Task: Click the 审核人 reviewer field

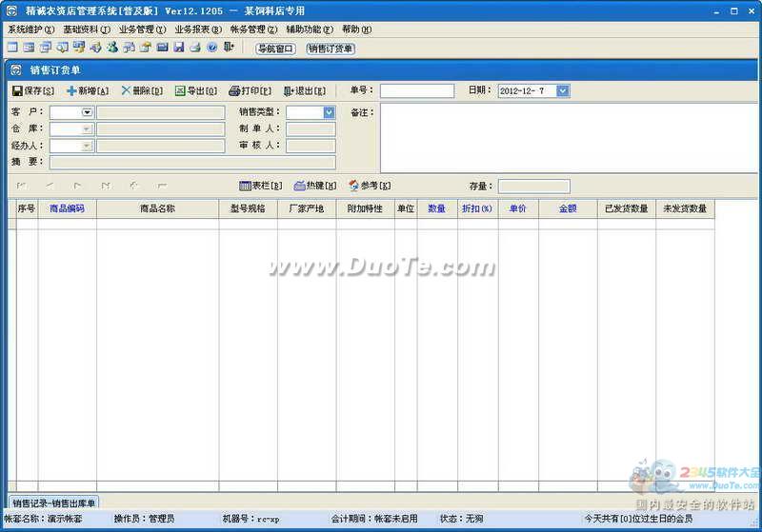Action: pyautogui.click(x=311, y=146)
